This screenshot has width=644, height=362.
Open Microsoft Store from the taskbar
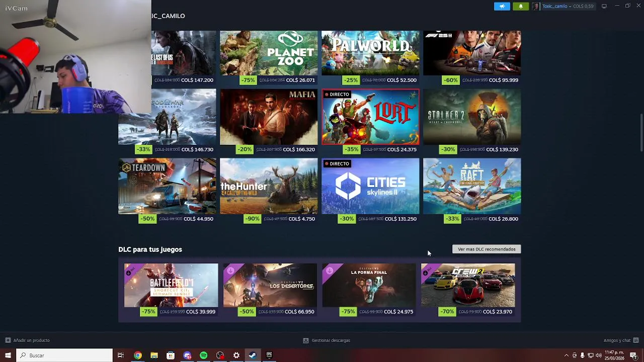pyautogui.click(x=171, y=355)
